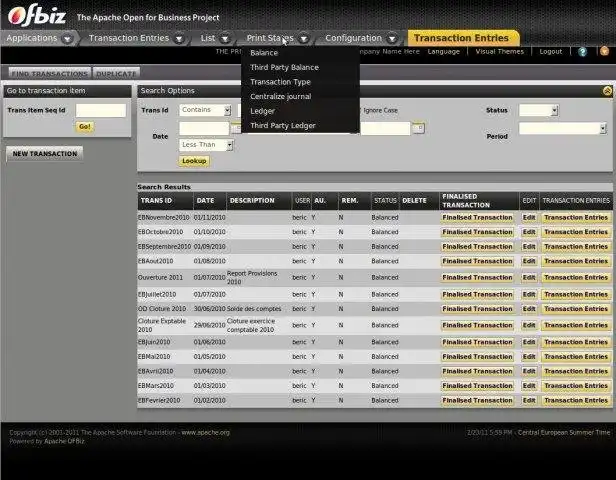The height and width of the screenshot is (480, 616).
Task: Click Edit for EBNovembre2010 row
Action: click(x=529, y=217)
